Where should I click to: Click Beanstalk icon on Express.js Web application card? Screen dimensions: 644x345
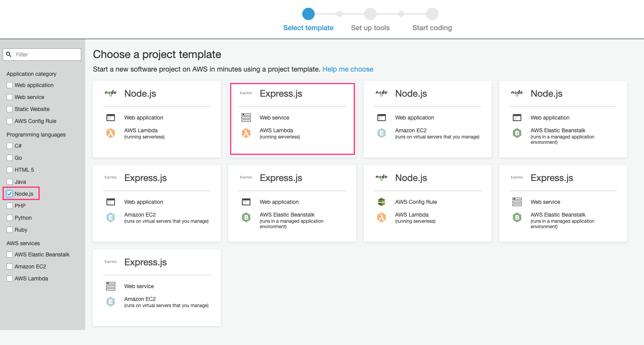(x=246, y=218)
